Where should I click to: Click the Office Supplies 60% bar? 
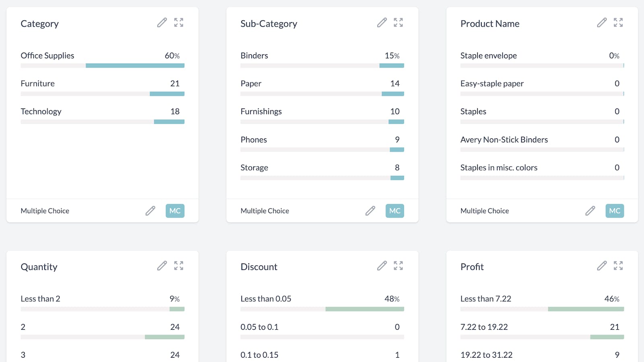[135, 66]
